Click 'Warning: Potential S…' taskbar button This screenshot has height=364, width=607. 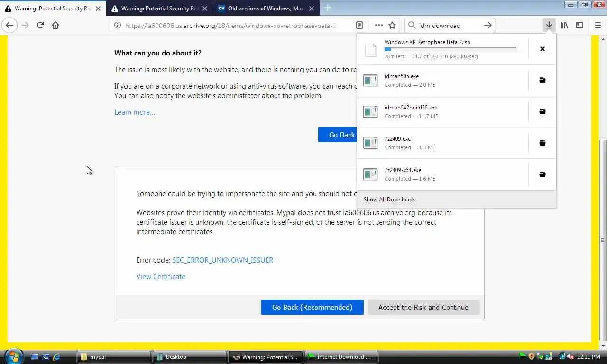265,357
